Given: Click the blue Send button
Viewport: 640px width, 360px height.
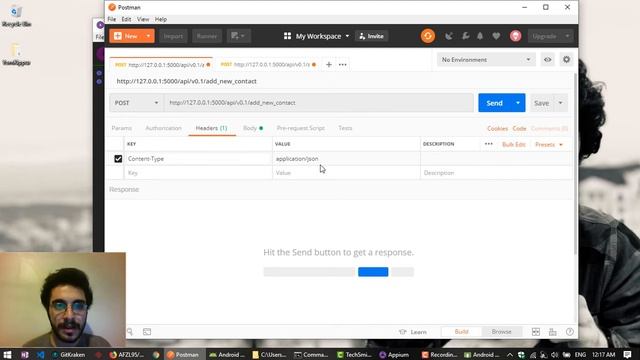Looking at the screenshot, I should click(494, 103).
